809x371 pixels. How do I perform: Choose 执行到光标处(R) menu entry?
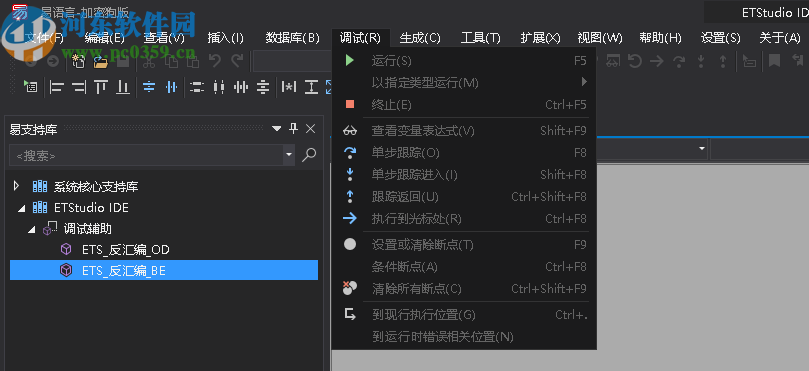[x=464, y=219]
